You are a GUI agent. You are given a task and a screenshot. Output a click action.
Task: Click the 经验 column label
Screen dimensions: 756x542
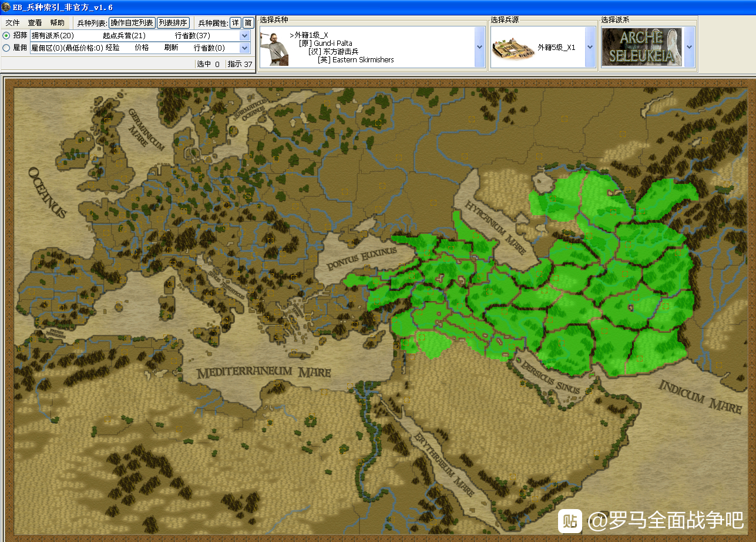coord(113,48)
